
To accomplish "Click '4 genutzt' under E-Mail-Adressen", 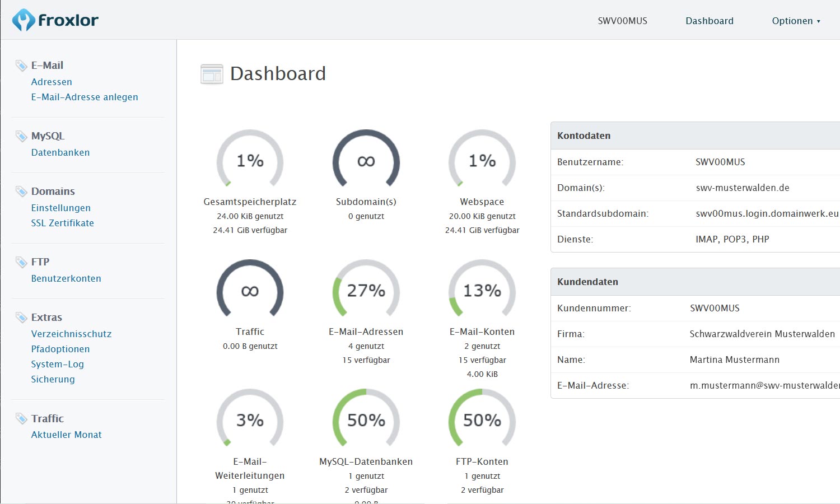I will 366,346.
